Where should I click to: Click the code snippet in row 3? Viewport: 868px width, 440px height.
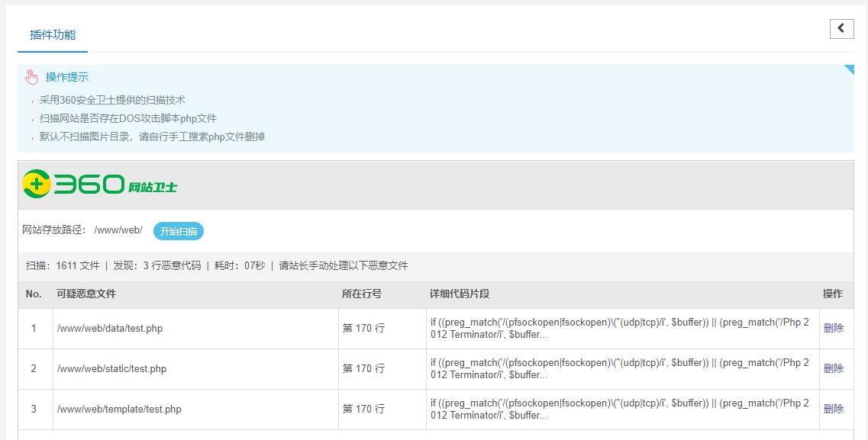(x=619, y=409)
